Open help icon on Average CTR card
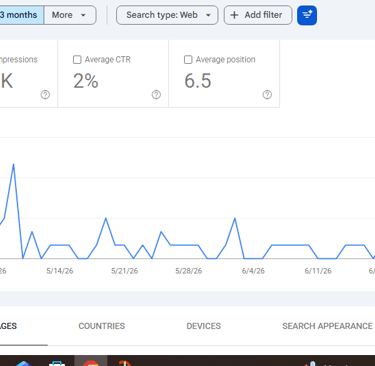Viewport: 375px width, 366px height. [156, 95]
